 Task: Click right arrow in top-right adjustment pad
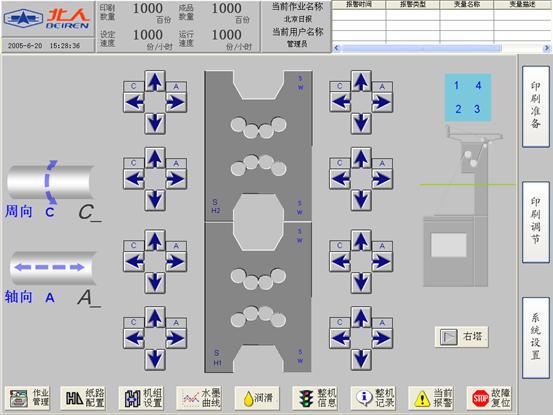pyautogui.click(x=382, y=103)
